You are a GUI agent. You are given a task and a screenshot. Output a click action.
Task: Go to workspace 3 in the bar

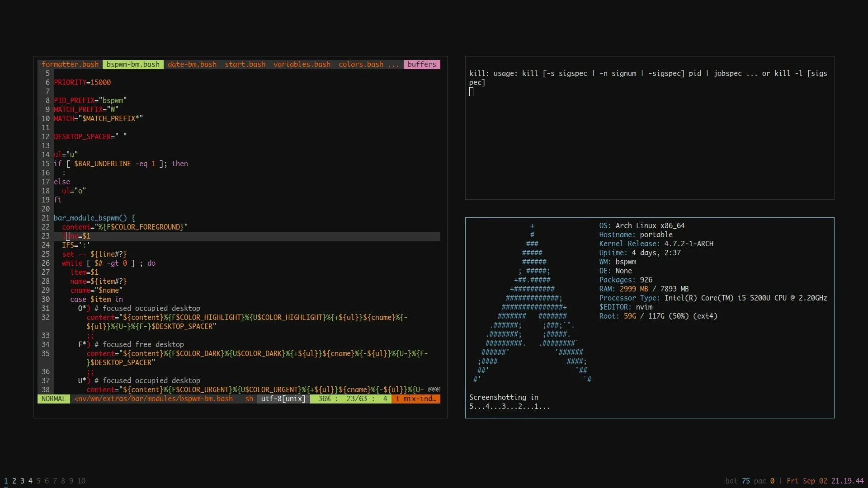[x=22, y=481]
